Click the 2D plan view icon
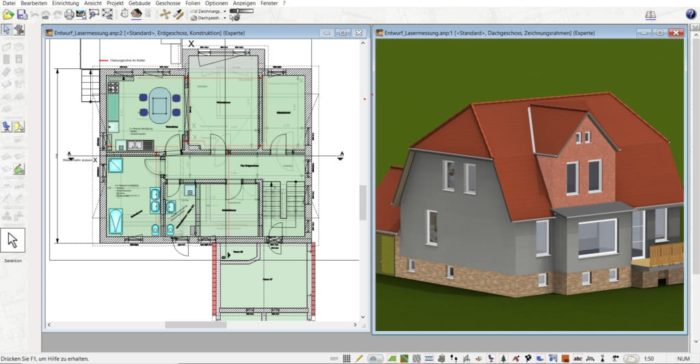Screen dimensions: 700x364 [125, 14]
